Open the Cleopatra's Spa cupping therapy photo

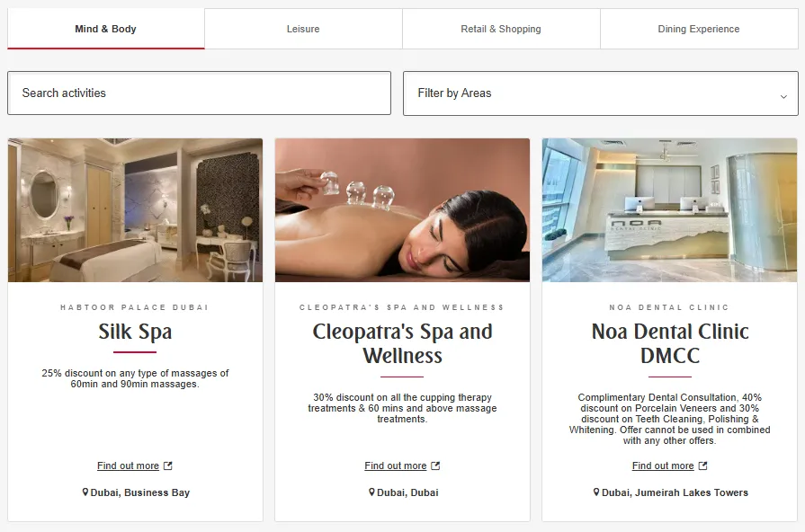[403, 209]
